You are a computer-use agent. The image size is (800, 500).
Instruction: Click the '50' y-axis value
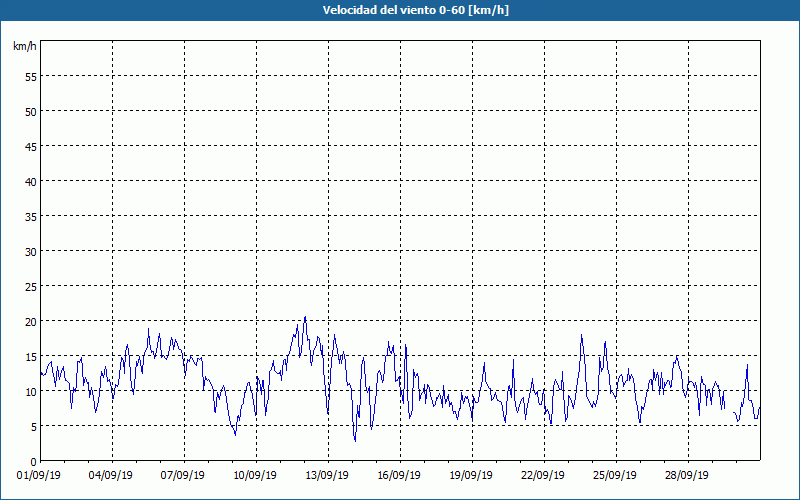pyautogui.click(x=31, y=112)
